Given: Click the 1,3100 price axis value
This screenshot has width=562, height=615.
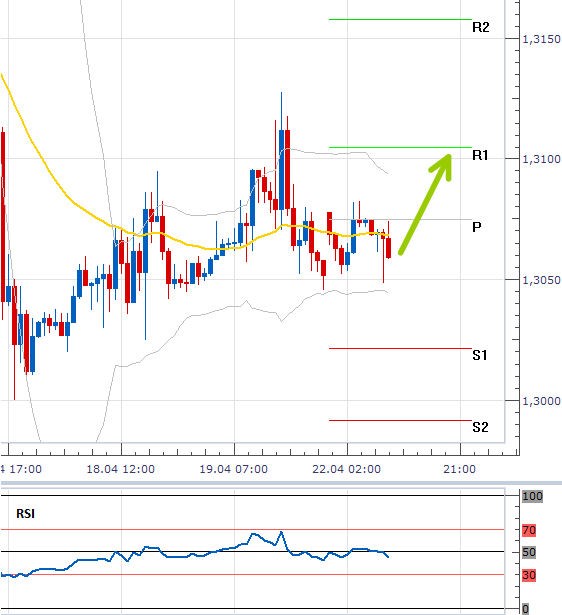Looking at the screenshot, I should [541, 159].
